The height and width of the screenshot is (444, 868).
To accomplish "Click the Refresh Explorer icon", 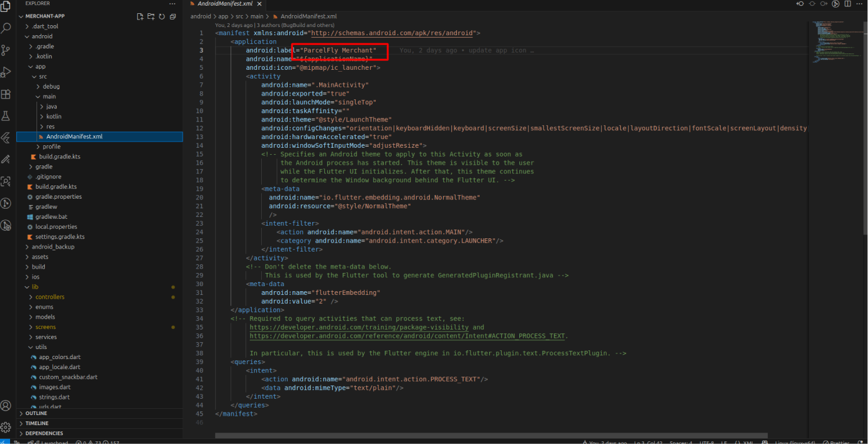I will click(161, 16).
